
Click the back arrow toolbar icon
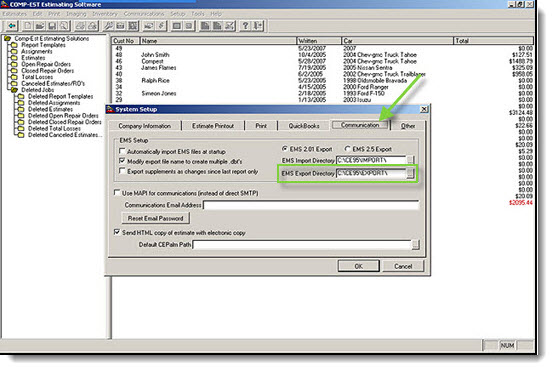[x=12, y=26]
